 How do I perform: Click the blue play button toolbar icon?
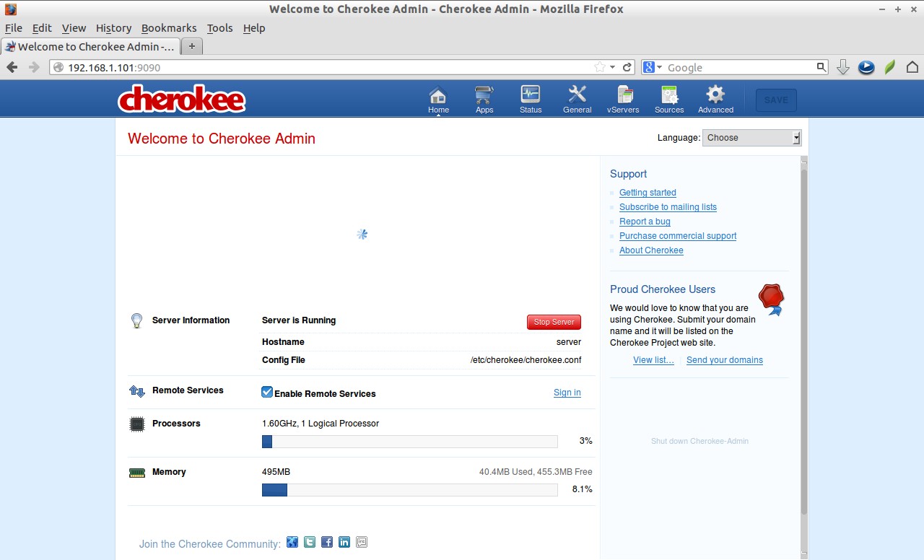(x=866, y=67)
